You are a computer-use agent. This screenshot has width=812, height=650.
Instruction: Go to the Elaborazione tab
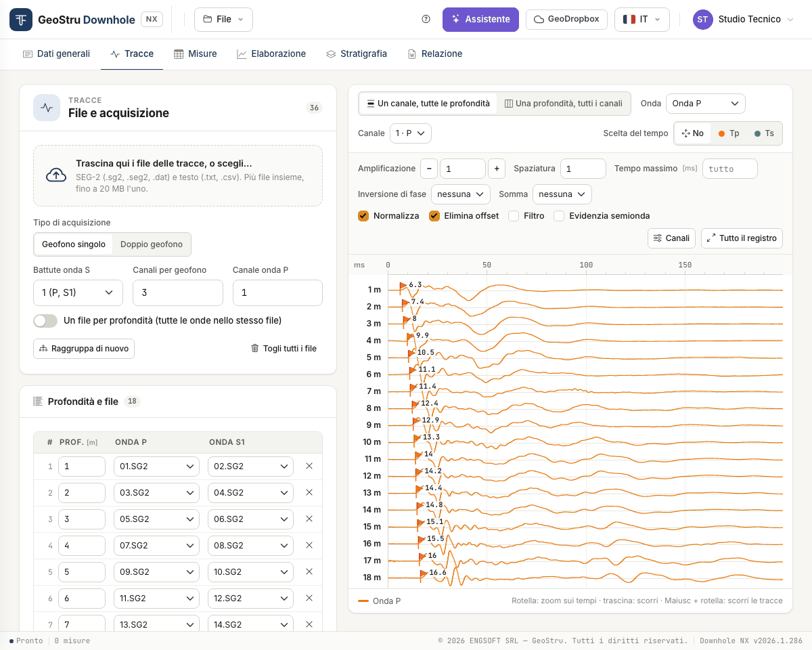tap(271, 54)
